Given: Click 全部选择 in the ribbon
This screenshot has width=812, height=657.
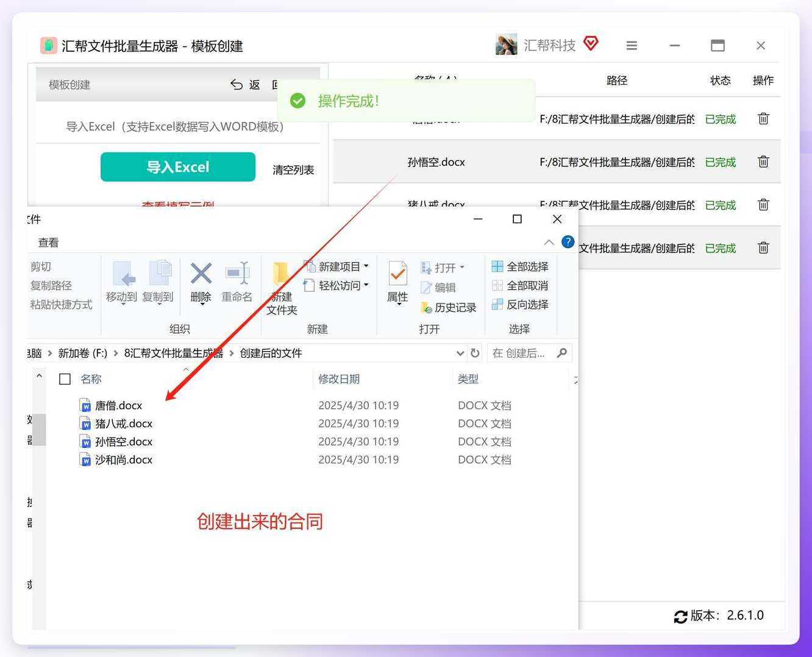Looking at the screenshot, I should 520,266.
